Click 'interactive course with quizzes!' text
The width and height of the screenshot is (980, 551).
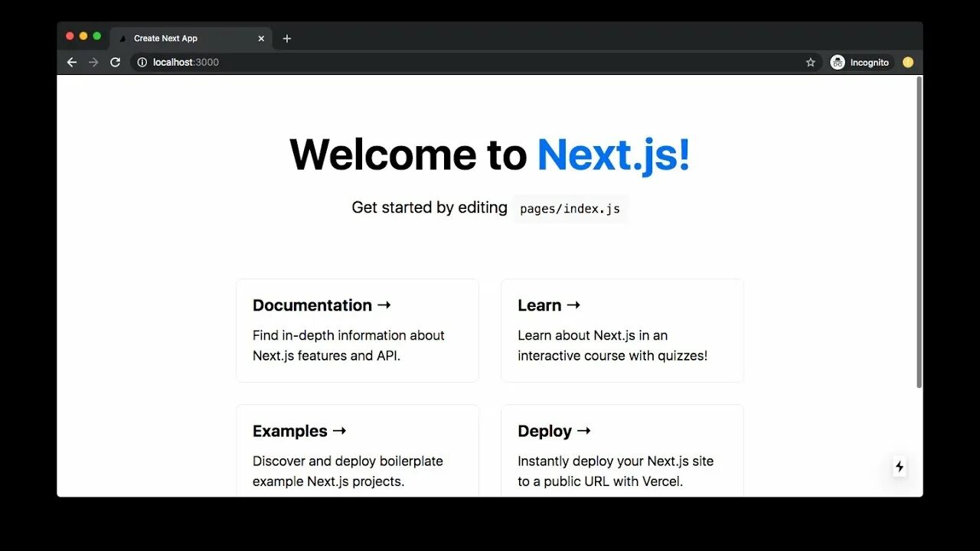coord(612,356)
